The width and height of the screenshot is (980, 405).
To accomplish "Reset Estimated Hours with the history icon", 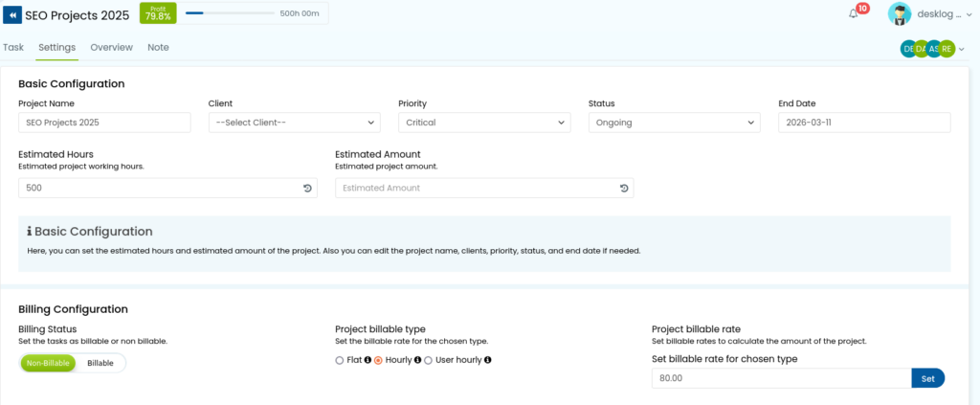I will (x=307, y=188).
